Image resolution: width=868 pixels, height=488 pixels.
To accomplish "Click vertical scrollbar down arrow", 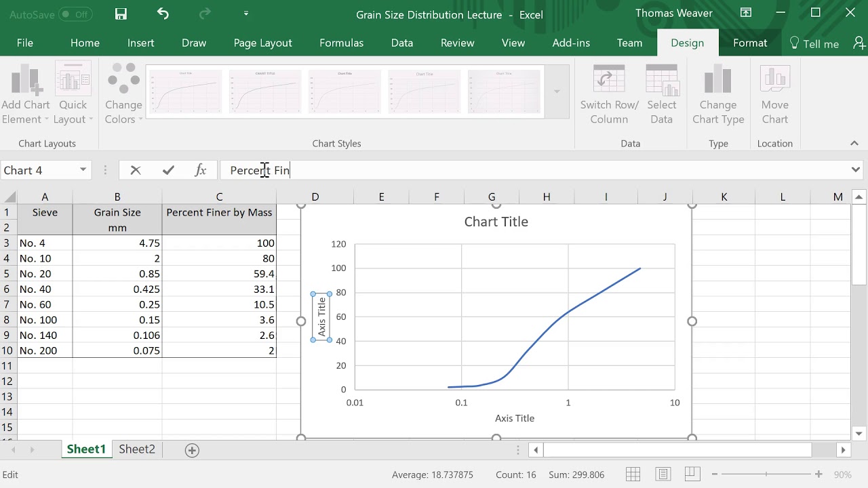I will tap(859, 433).
